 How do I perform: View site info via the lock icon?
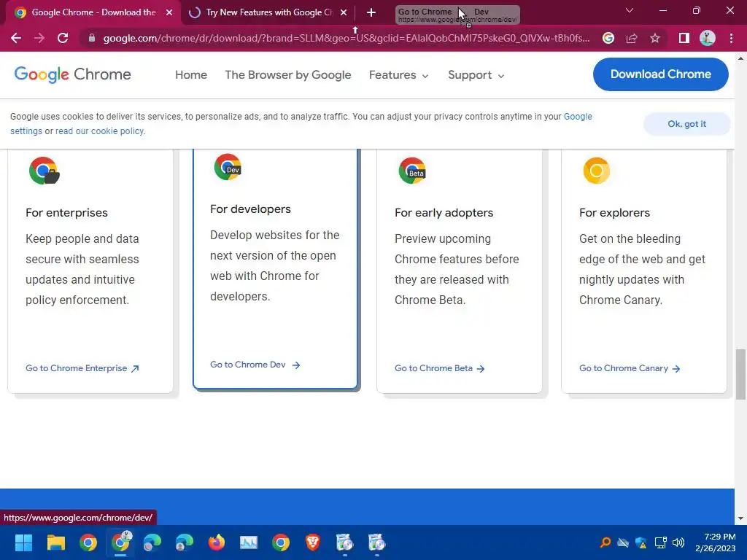[91, 38]
